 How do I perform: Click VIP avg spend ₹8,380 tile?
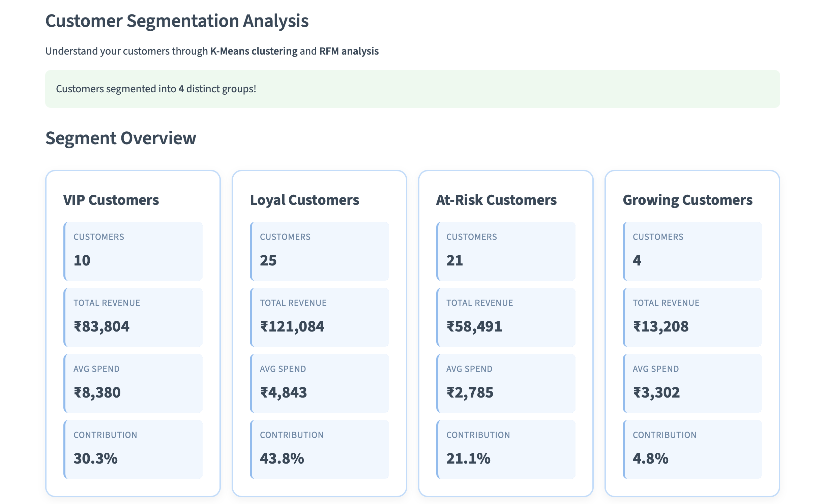133,383
